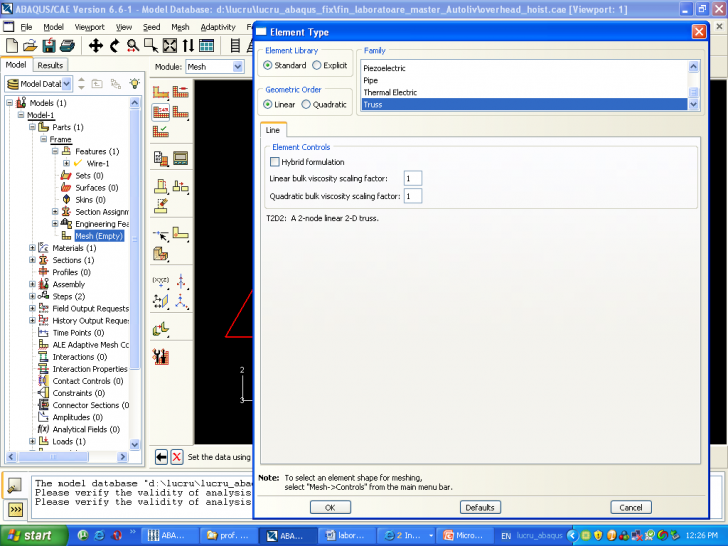Screen dimensions: 728x546
Task: Click the Seed Part mesh tool
Action: [161, 93]
